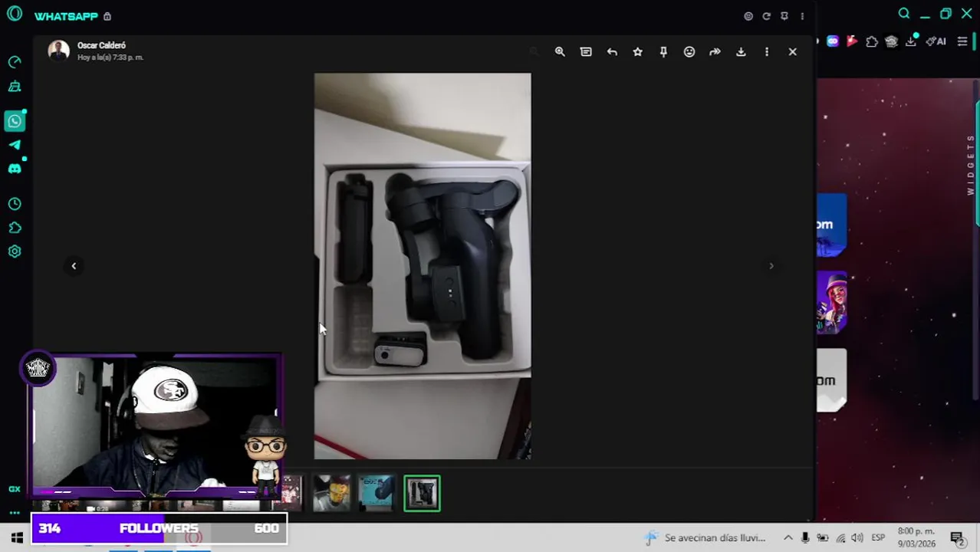The image size is (980, 552).
Task: Open GX Control speedometer in sidebar
Action: coord(15,61)
